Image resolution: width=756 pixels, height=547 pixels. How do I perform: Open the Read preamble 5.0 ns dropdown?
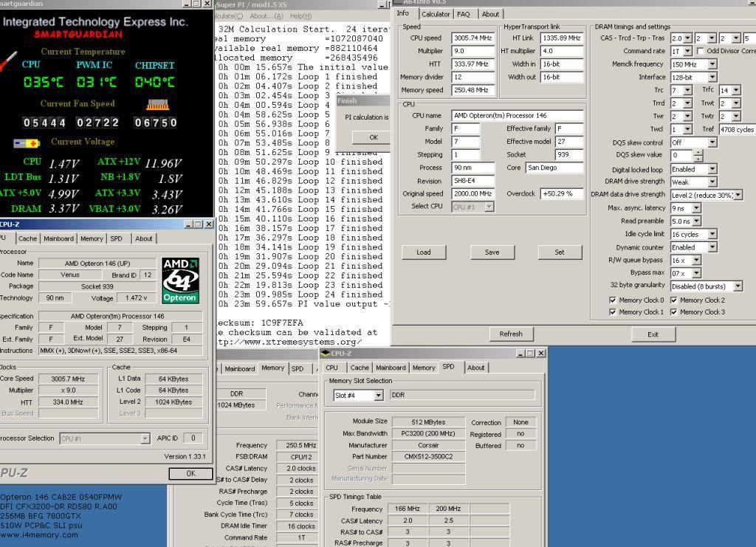697,221
